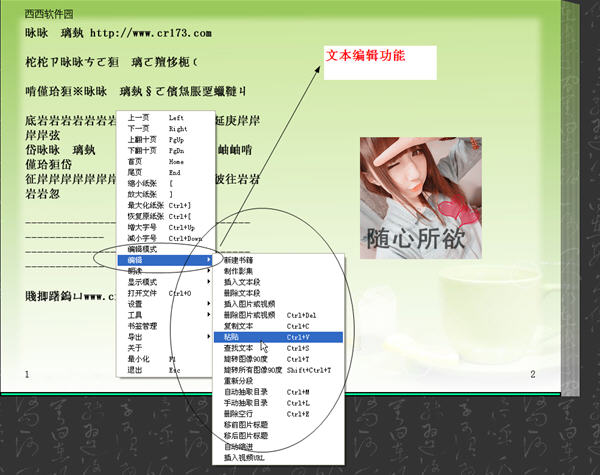Click the http://www.cr173.com link text
Screen dimensions: 600x475
151,33
